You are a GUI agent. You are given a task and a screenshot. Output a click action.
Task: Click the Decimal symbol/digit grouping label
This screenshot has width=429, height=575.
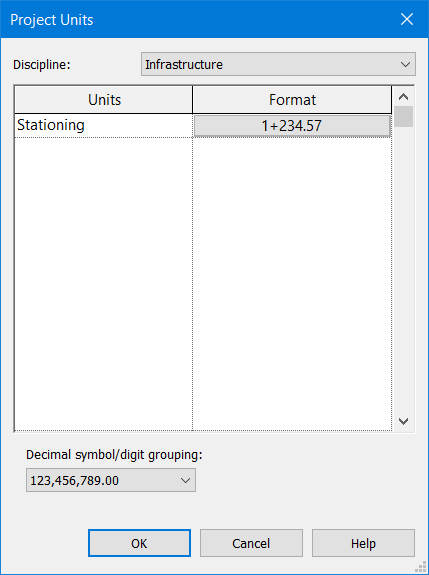click(114, 455)
